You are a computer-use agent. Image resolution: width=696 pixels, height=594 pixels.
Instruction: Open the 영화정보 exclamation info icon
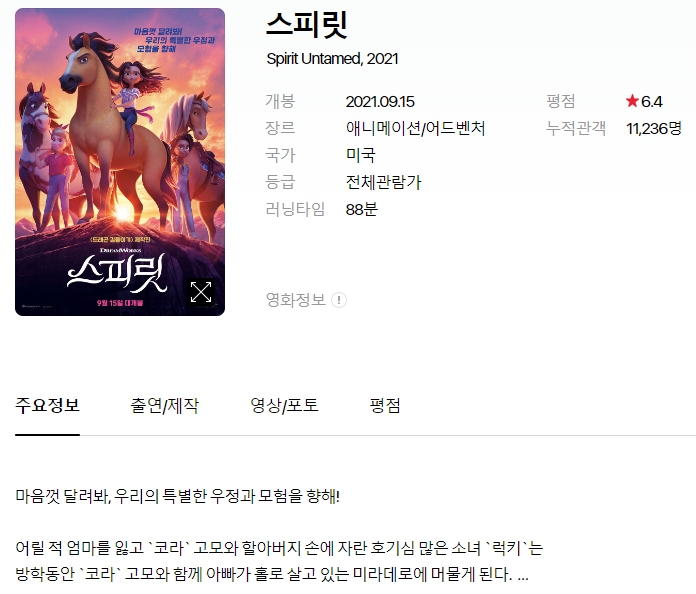339,300
